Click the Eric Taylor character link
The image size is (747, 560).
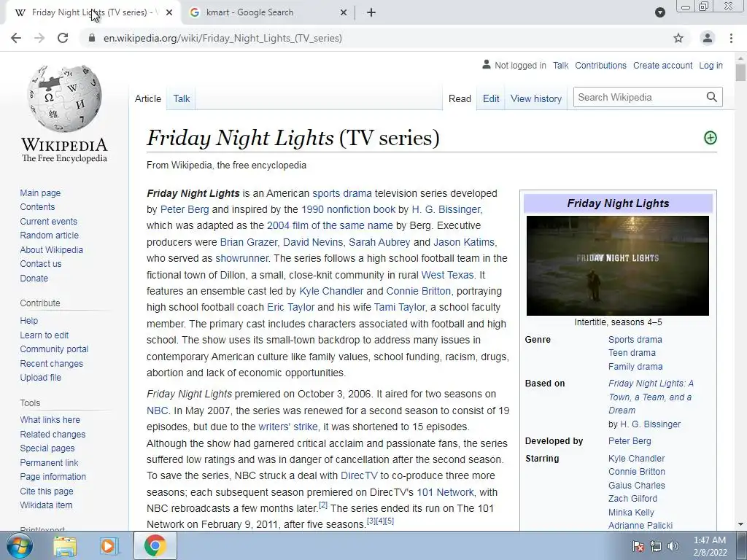pos(290,307)
